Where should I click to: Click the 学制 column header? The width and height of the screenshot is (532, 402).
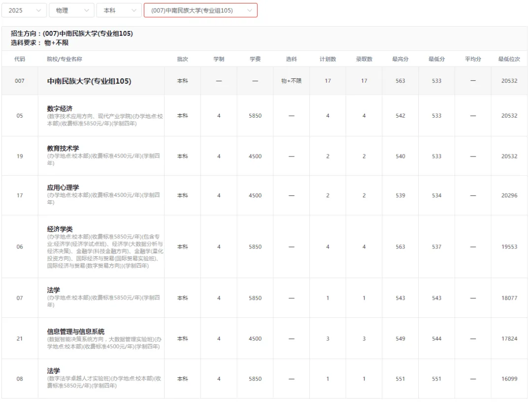click(x=219, y=59)
